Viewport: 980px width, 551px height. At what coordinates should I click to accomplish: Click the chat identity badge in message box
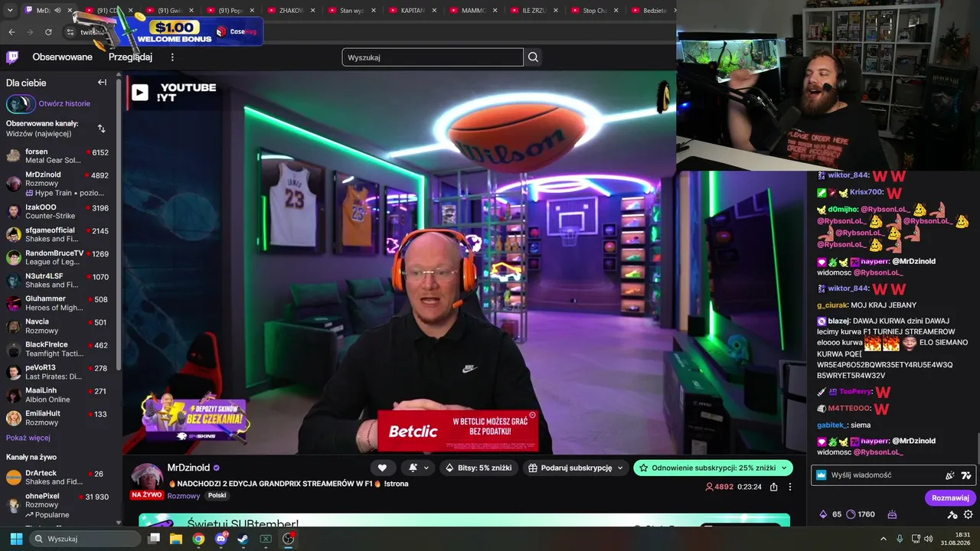pos(822,475)
